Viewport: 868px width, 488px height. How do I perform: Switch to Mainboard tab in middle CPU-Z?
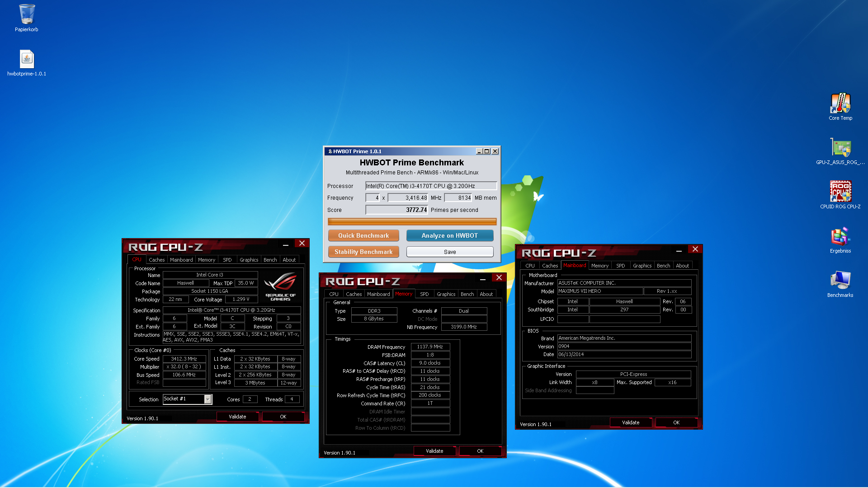click(x=378, y=294)
